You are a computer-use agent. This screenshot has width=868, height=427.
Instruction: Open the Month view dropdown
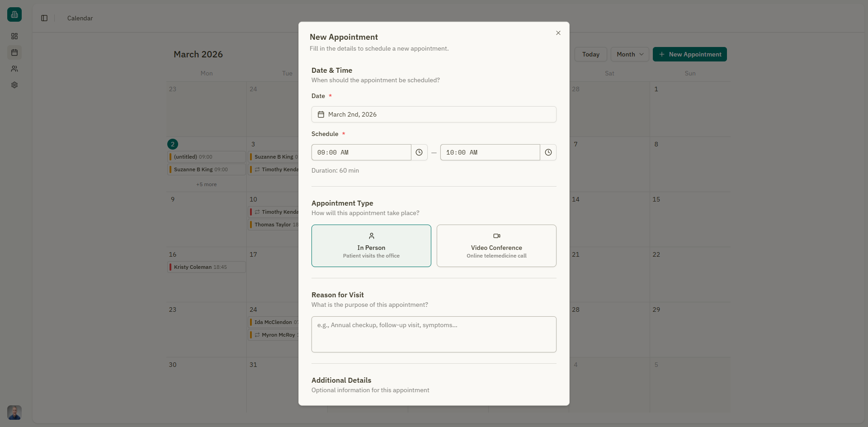pyautogui.click(x=629, y=54)
